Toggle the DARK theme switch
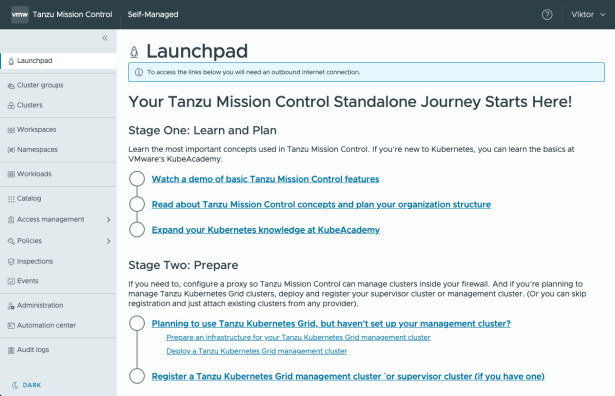615x396 pixels. click(x=26, y=385)
